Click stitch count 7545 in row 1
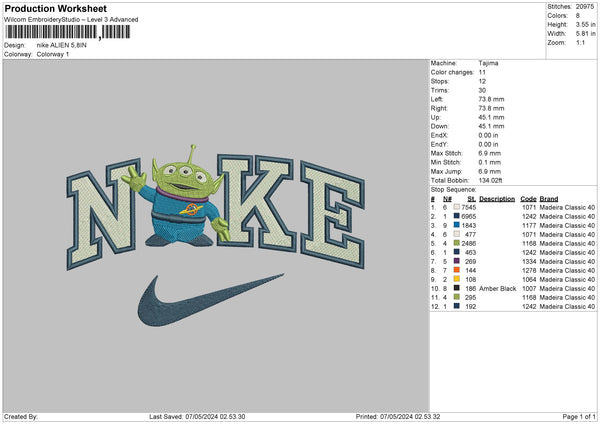This screenshot has height=424, width=600. [x=469, y=207]
